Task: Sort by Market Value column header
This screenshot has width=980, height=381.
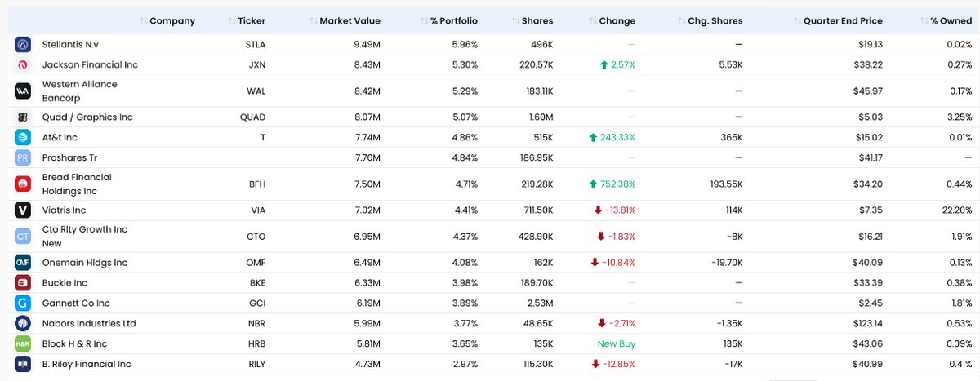Action: coord(345,20)
